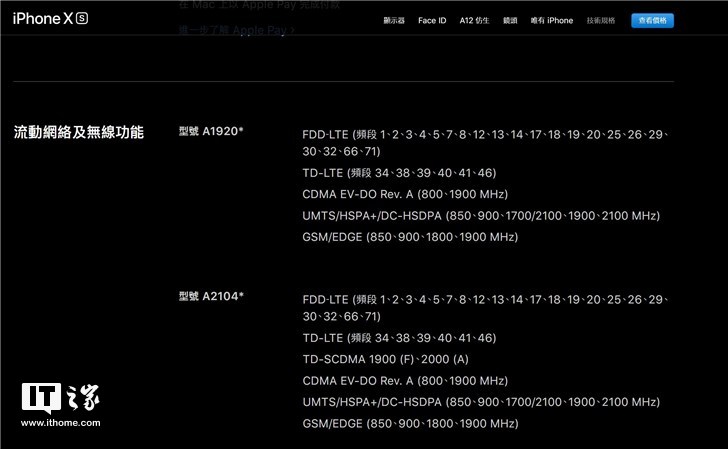Click the FDD-LTE bands line under A1920

pyautogui.click(x=485, y=143)
